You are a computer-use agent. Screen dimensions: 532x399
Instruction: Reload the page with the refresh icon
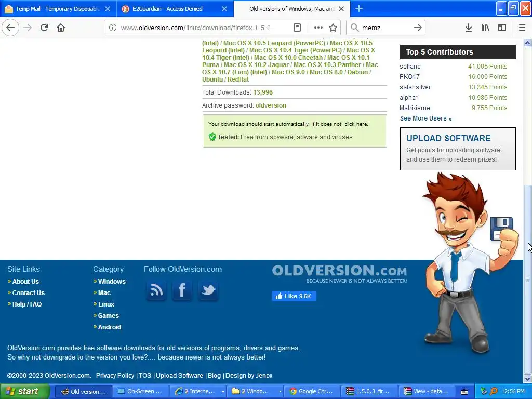pyautogui.click(x=44, y=28)
